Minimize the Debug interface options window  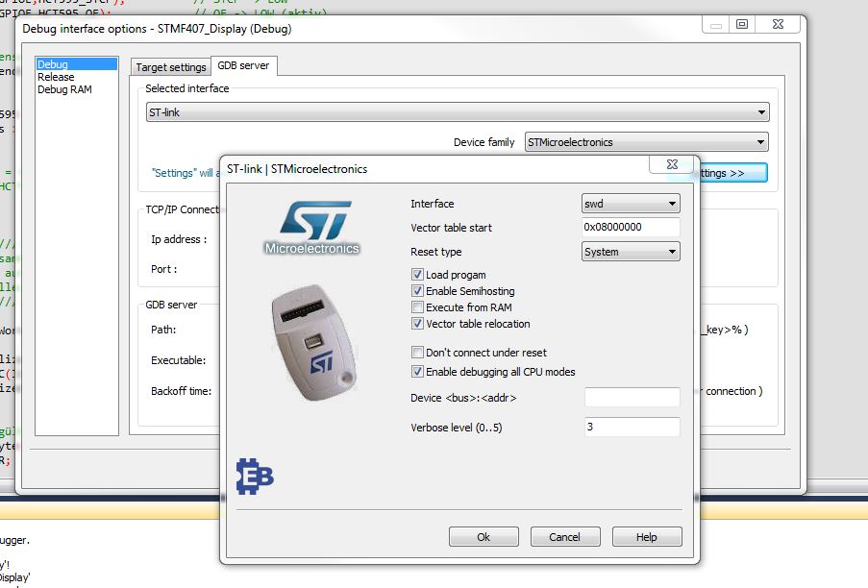(716, 24)
